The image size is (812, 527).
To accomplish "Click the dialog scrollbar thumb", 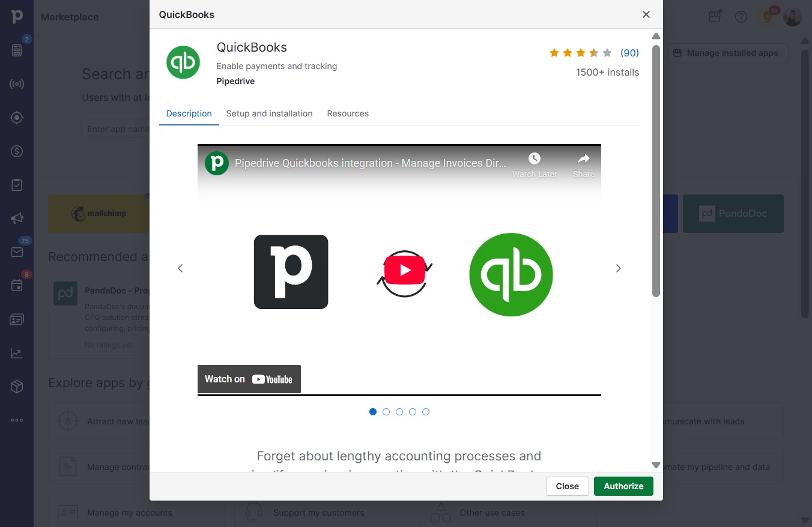I will click(x=656, y=171).
